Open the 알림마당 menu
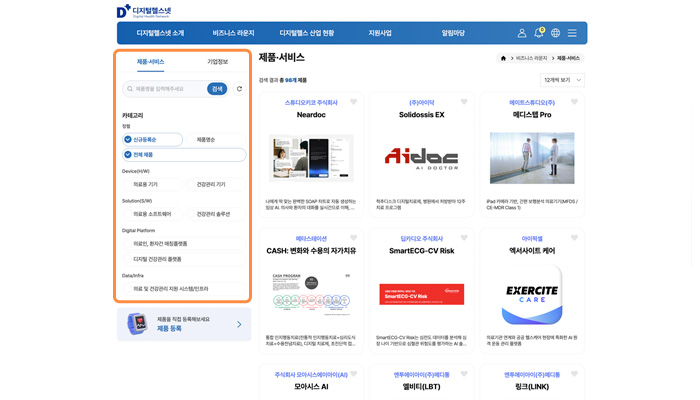 coord(453,33)
